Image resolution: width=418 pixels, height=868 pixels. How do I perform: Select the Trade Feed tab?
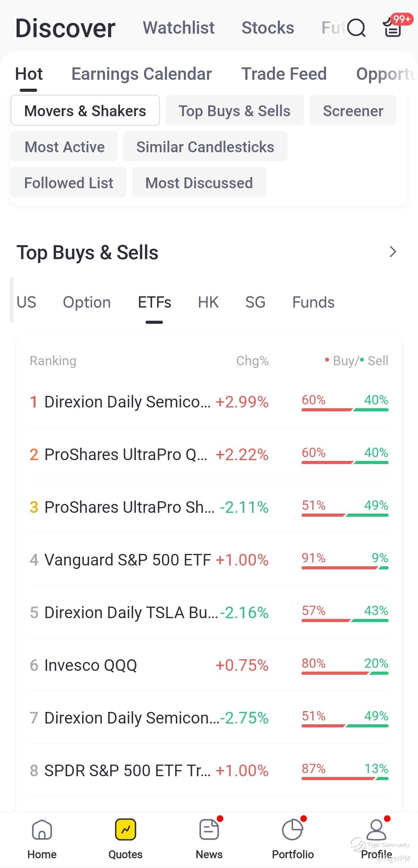284,74
